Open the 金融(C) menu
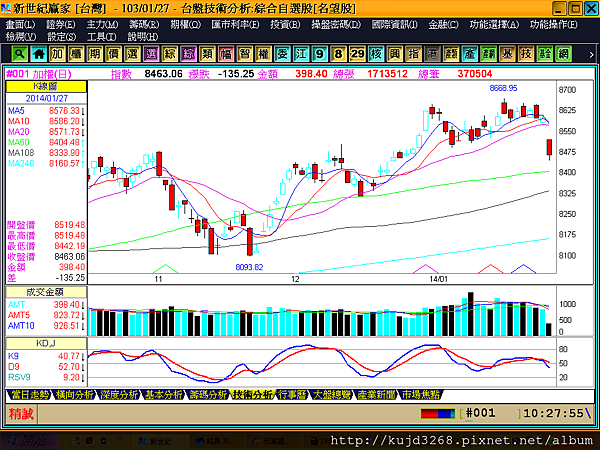 (x=443, y=24)
